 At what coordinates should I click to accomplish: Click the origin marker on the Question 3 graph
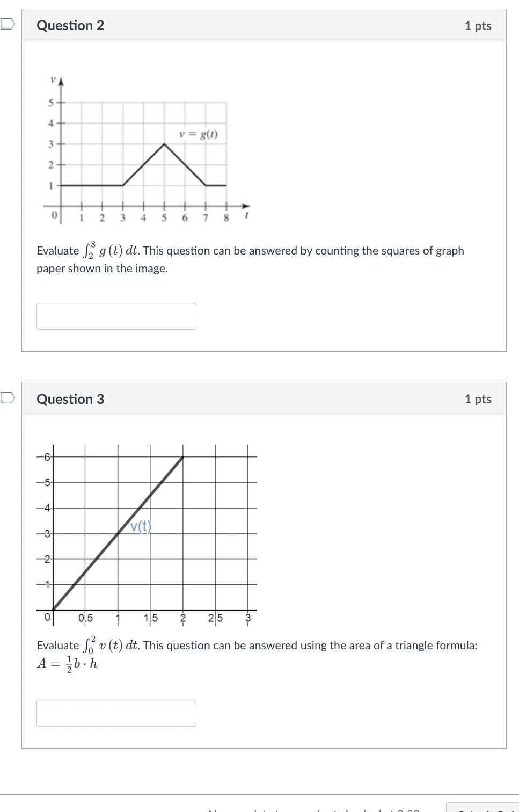point(48,617)
